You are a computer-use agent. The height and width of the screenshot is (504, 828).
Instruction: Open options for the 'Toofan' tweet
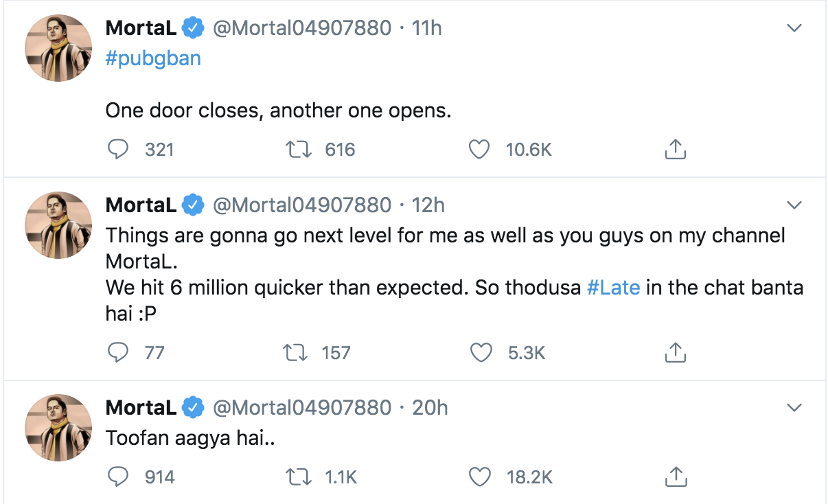point(794,407)
